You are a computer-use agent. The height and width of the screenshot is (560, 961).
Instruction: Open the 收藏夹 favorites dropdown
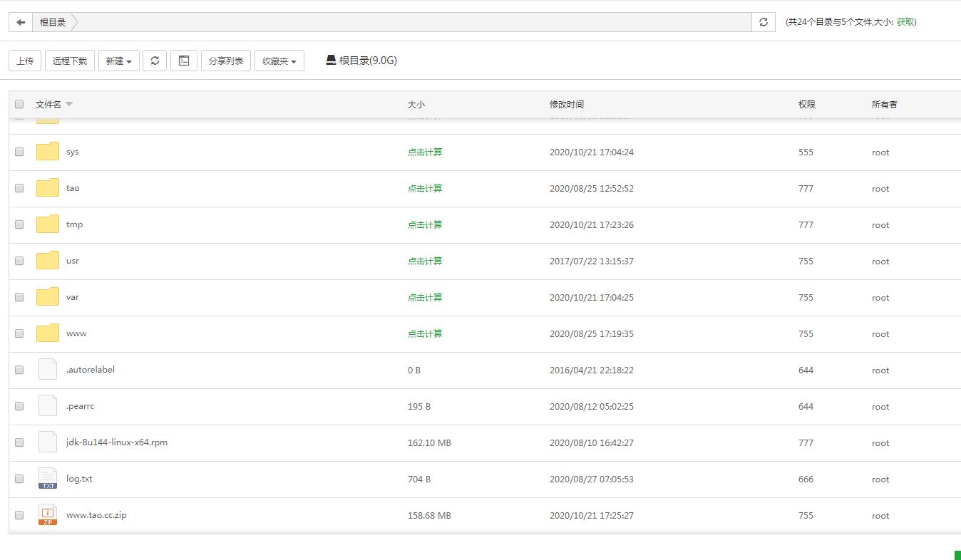[x=279, y=61]
